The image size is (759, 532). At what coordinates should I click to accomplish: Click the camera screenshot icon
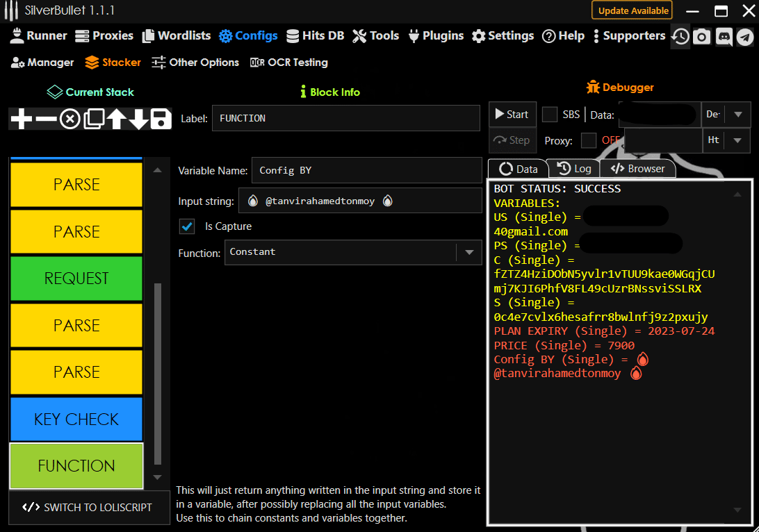[702, 37]
